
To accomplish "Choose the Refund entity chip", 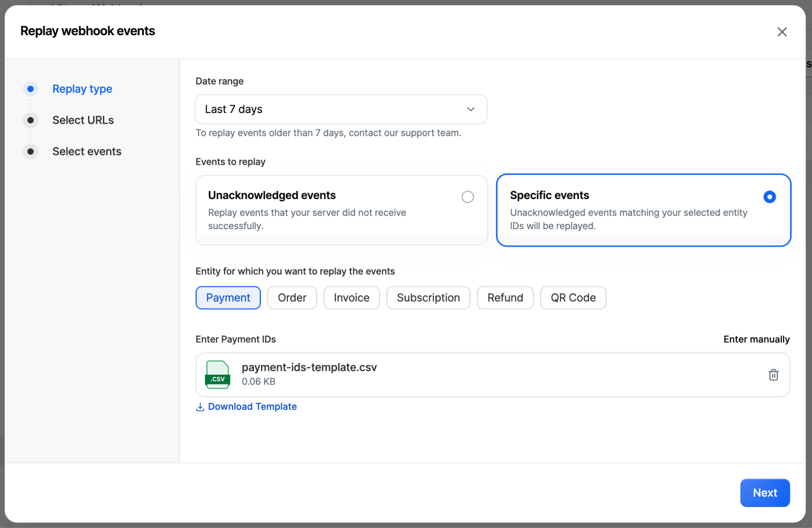I will [505, 298].
